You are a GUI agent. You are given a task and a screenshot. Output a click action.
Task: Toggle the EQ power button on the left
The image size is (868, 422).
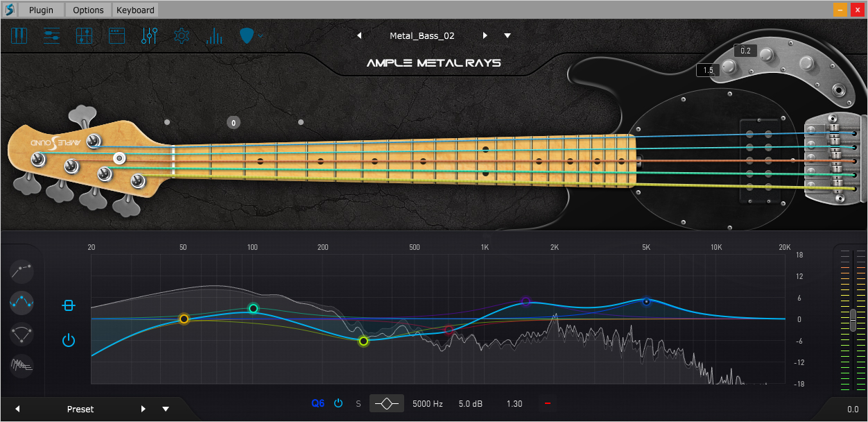coord(68,340)
